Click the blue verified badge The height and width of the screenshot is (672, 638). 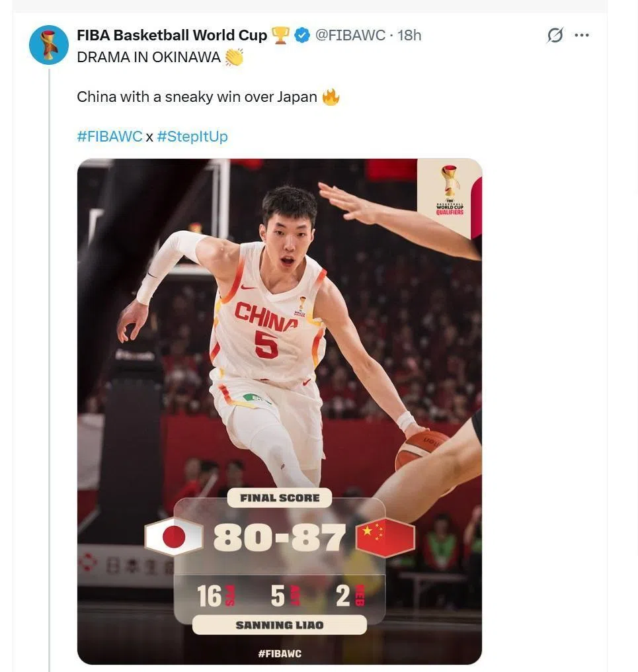pos(301,36)
